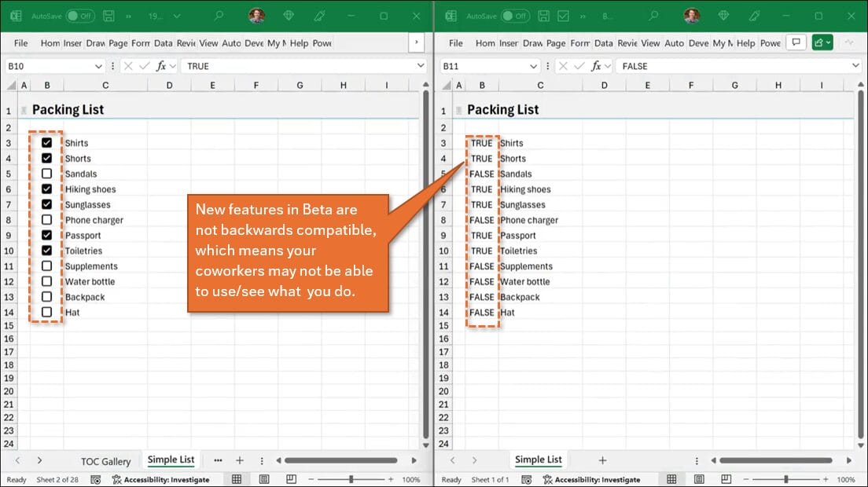Add new sheet in right window
868x487 pixels.
pyautogui.click(x=602, y=460)
